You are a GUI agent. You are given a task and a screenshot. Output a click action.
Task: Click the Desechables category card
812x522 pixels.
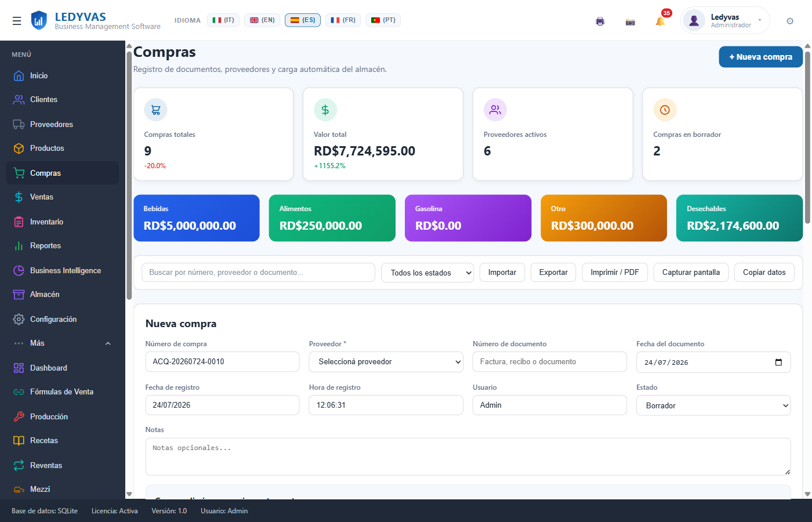pos(739,218)
